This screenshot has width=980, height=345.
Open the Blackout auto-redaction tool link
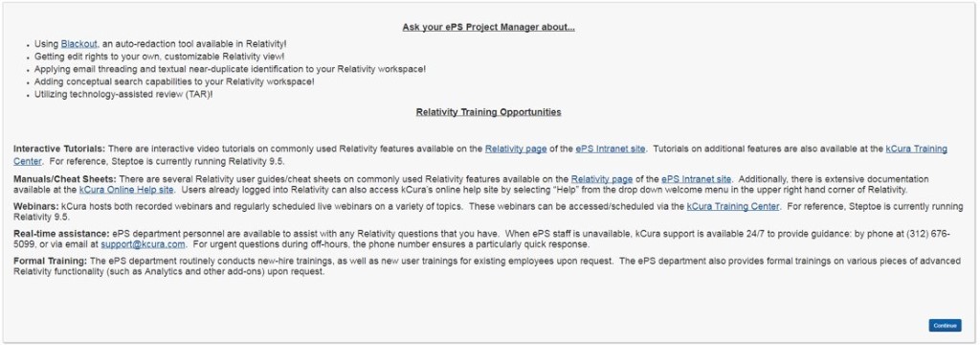pos(78,44)
